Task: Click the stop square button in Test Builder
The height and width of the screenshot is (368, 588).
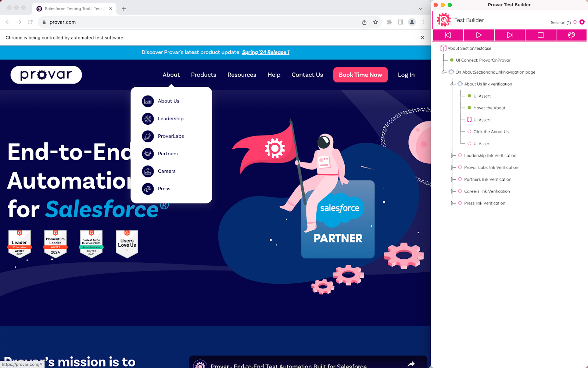Action: coord(541,35)
